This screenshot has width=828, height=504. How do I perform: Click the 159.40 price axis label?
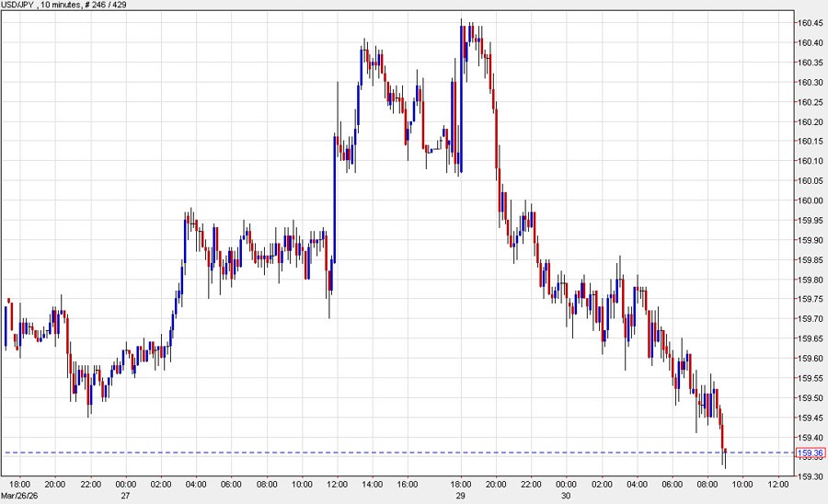pyautogui.click(x=810, y=438)
